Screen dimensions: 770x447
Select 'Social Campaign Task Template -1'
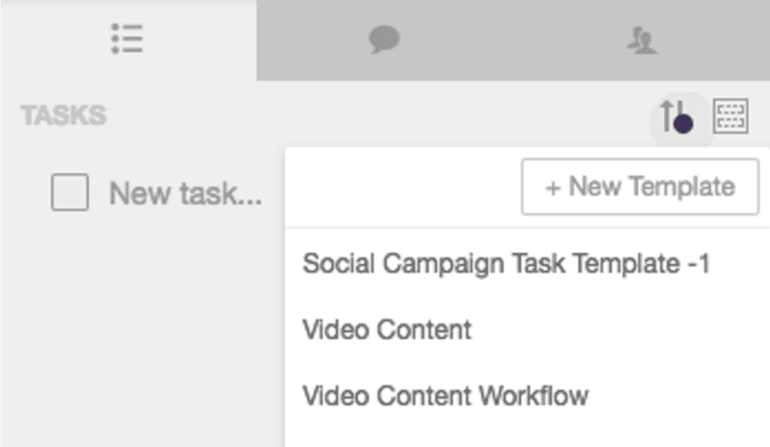pyautogui.click(x=506, y=265)
